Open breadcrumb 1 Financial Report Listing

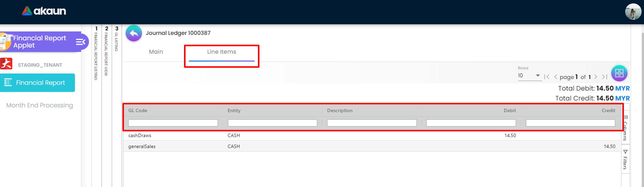[96, 53]
